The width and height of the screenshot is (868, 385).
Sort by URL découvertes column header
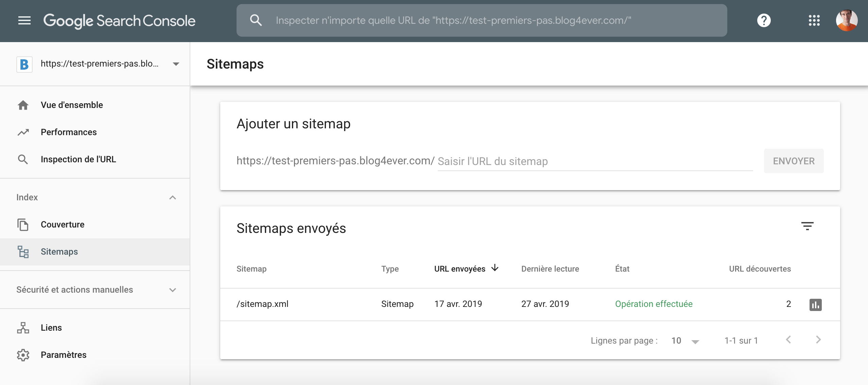pyautogui.click(x=760, y=269)
